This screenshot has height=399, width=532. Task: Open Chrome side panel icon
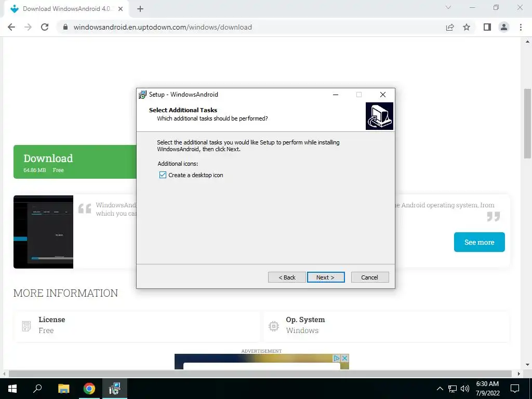[x=487, y=27]
